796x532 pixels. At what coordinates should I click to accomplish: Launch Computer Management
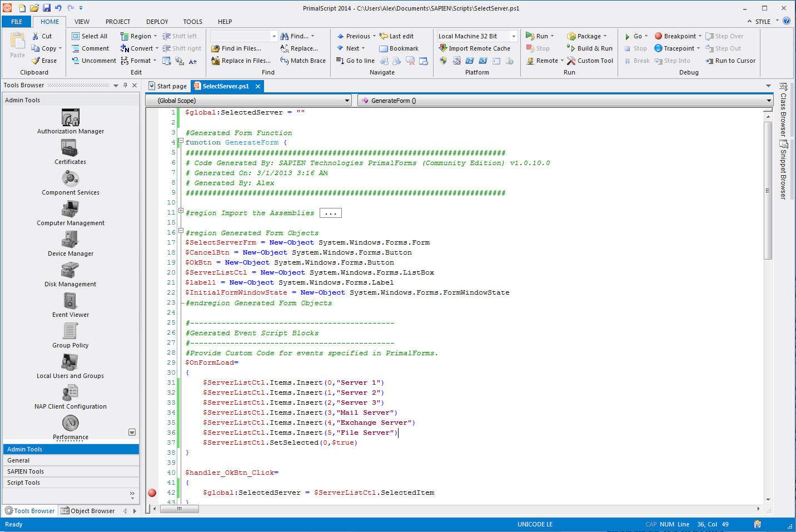(71, 213)
